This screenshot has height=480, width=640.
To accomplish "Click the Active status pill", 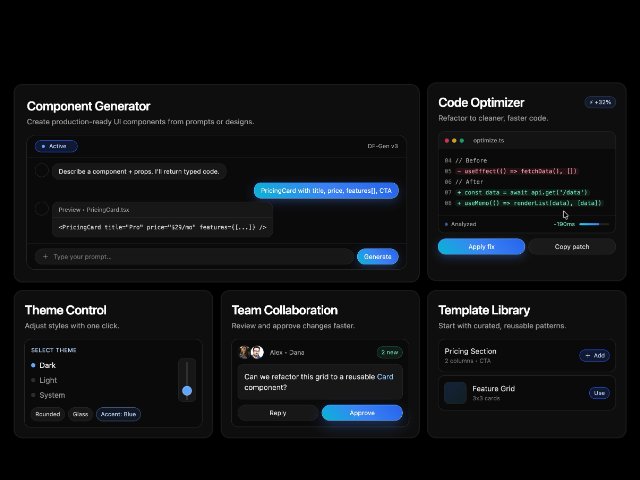I will pos(56,146).
